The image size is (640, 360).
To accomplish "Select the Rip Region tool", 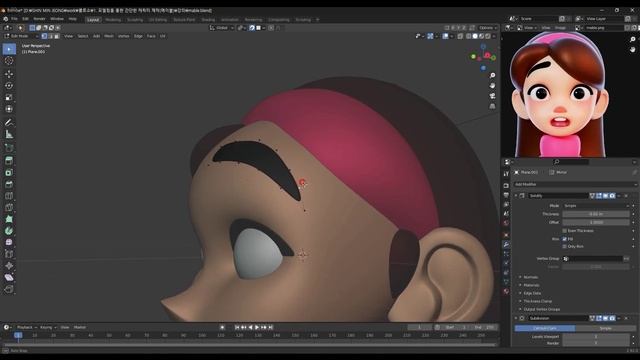I will (x=9, y=289).
